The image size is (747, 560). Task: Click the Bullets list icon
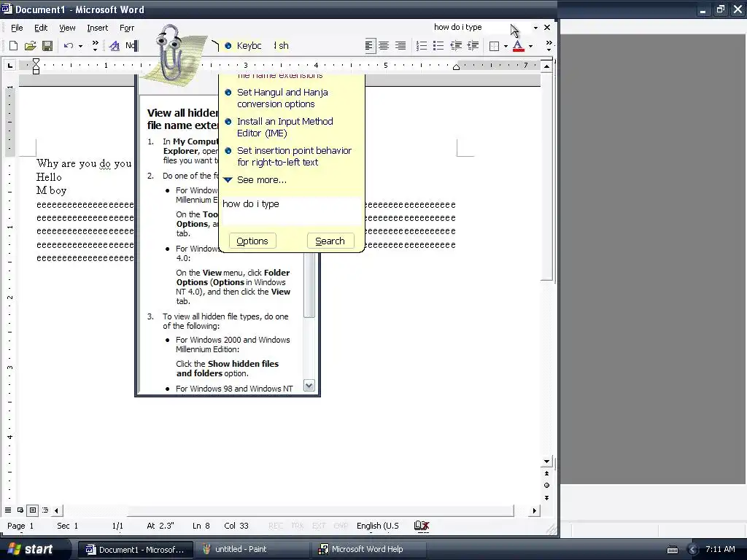438,46
